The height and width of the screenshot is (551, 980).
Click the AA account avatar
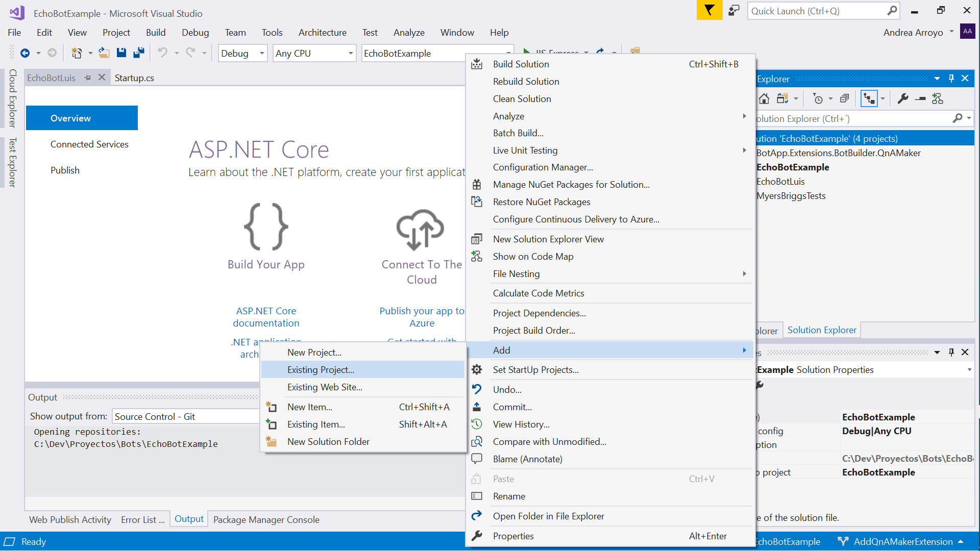[967, 32]
